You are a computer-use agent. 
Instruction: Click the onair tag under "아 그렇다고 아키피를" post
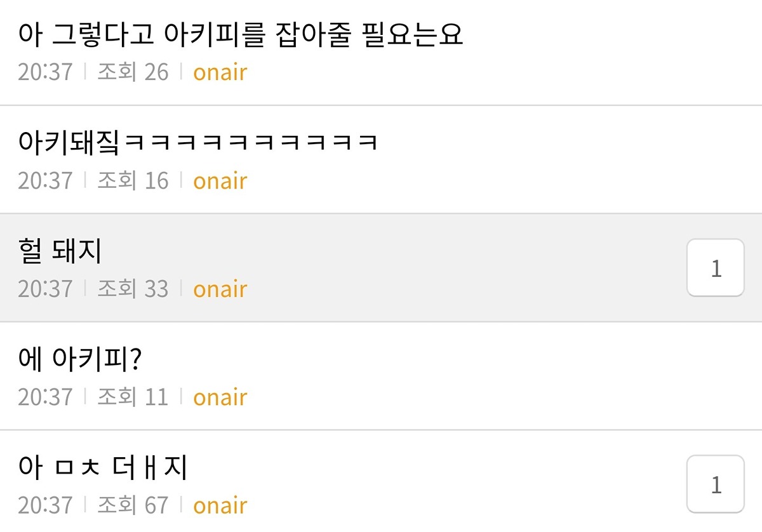[x=220, y=72]
